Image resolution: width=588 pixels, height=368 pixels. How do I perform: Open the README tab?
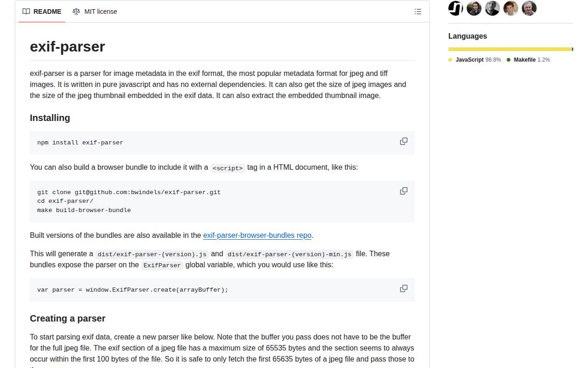coord(42,11)
